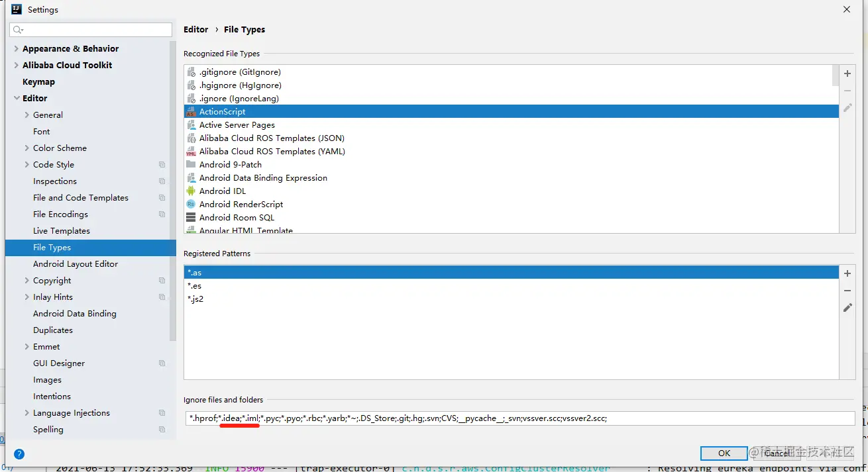Click the project-level icon beside GUI Designer
This screenshot has height=472, width=868.
pyautogui.click(x=162, y=363)
